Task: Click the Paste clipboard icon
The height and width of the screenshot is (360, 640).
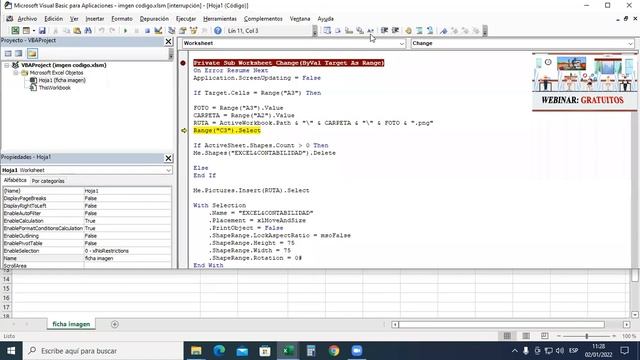Action: pyautogui.click(x=77, y=31)
